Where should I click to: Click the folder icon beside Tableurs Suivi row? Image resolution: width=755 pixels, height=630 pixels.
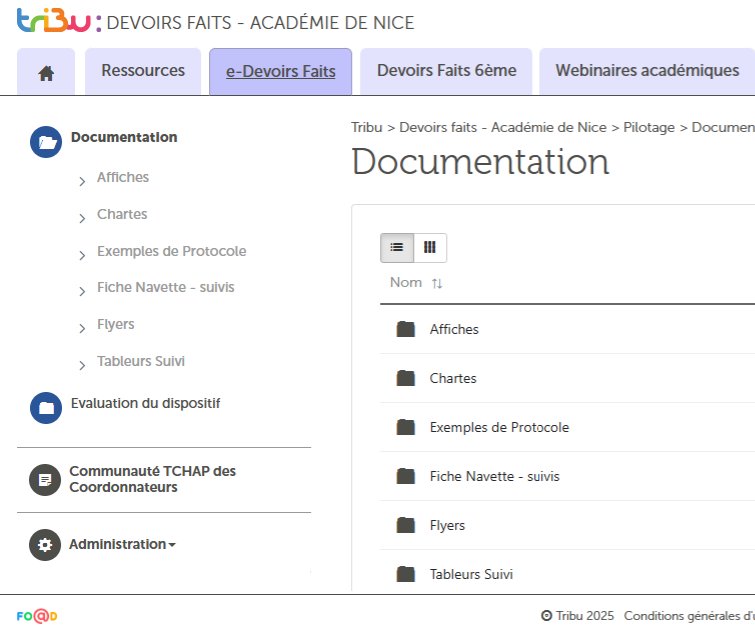405,574
